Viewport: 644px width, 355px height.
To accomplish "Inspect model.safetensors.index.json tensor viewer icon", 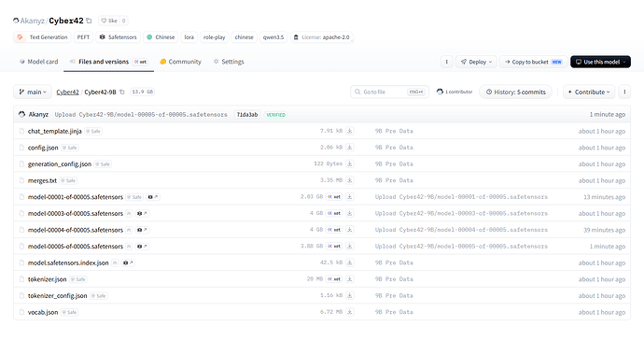I will click(128, 263).
